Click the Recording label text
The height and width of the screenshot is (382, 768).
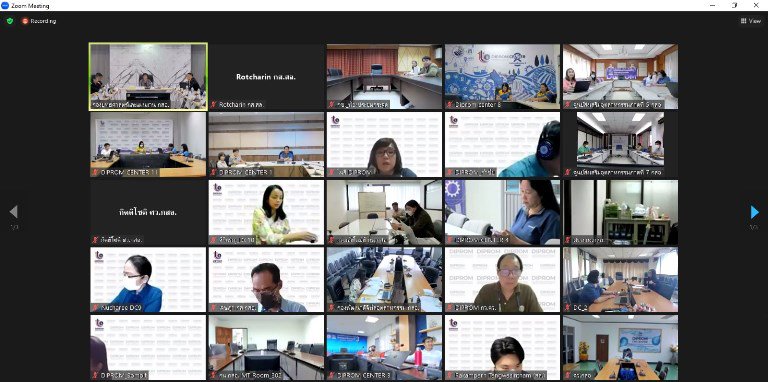43,21
